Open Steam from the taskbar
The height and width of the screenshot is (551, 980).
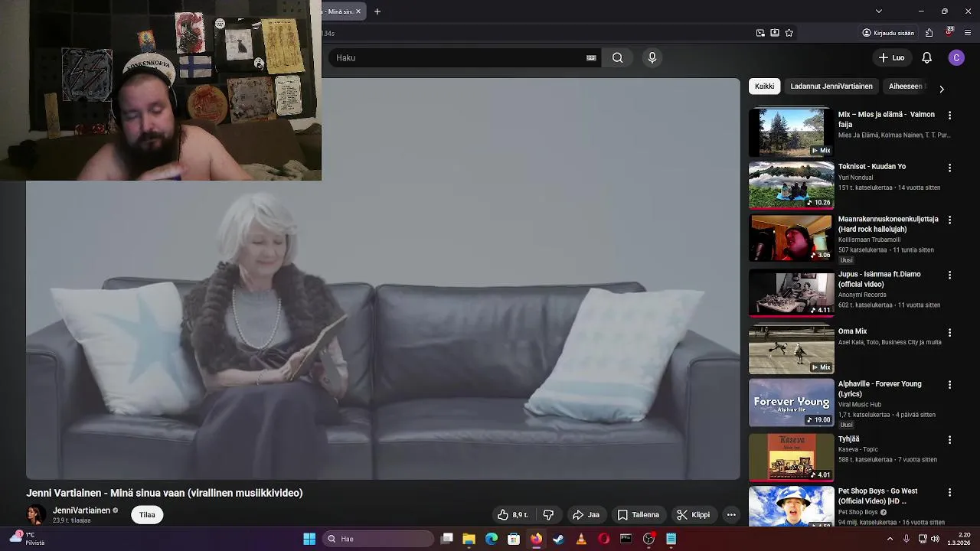pos(559,539)
